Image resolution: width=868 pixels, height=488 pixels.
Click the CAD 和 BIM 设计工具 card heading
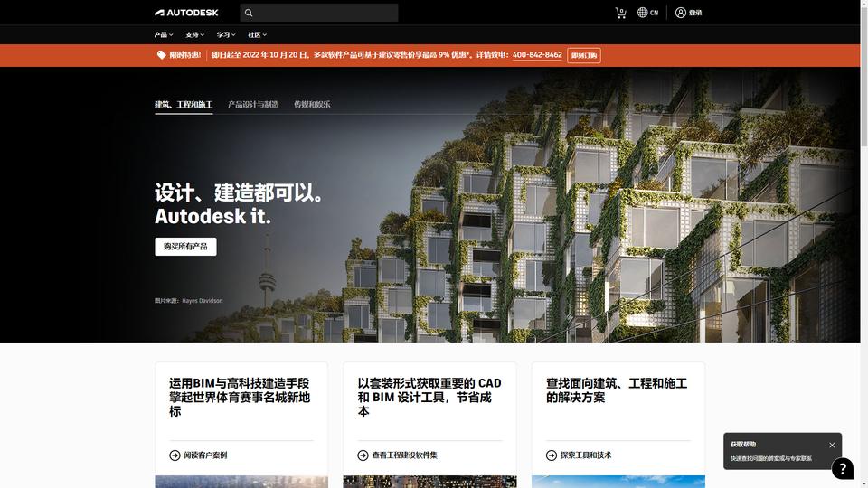point(429,398)
